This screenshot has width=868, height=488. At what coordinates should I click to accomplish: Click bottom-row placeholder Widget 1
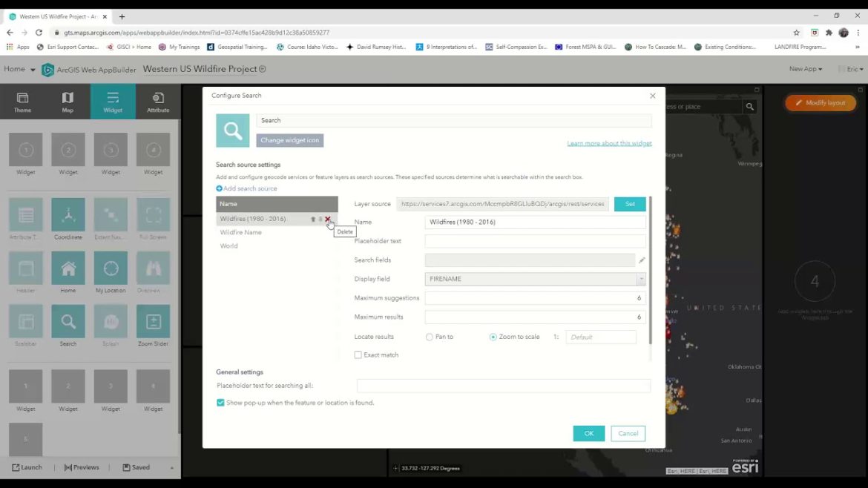25,386
